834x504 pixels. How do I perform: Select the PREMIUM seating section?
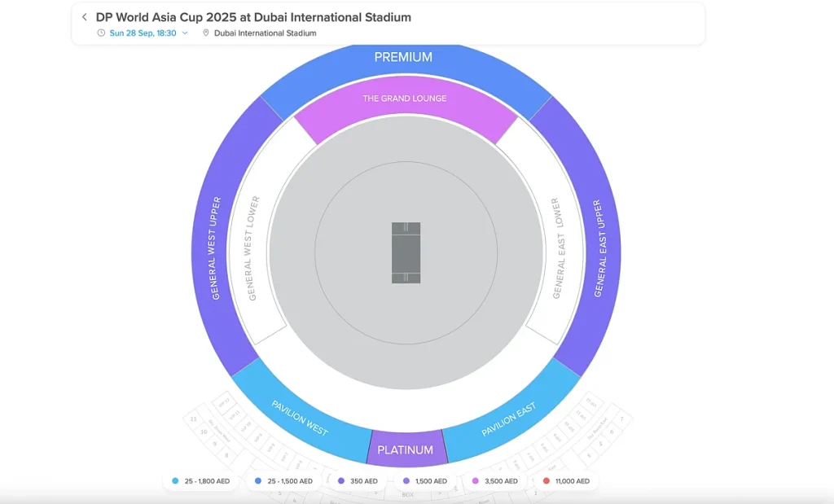[x=403, y=58]
